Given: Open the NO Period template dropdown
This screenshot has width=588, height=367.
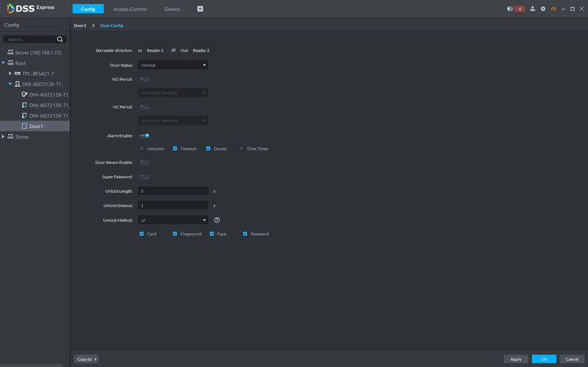Looking at the screenshot, I should click(173, 93).
